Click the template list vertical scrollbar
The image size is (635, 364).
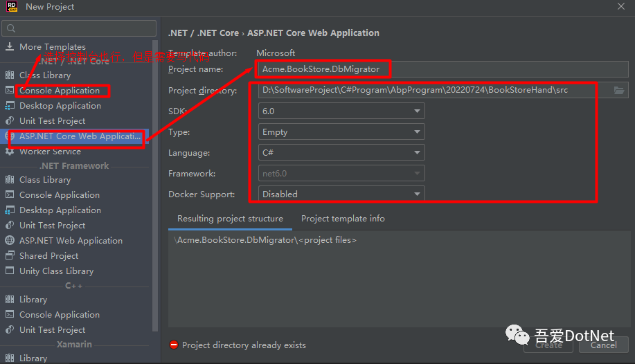tap(154, 173)
